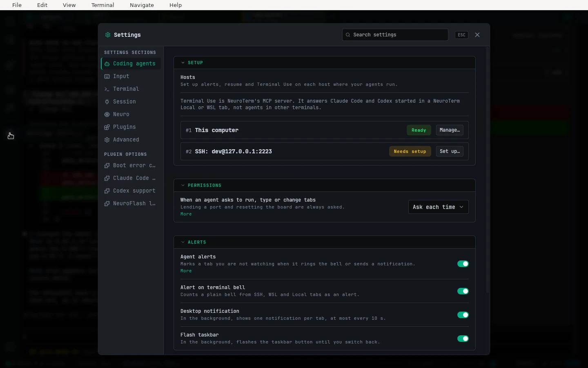The height and width of the screenshot is (368, 588).
Task: Open the Ask each time dropdown
Action: point(438,207)
